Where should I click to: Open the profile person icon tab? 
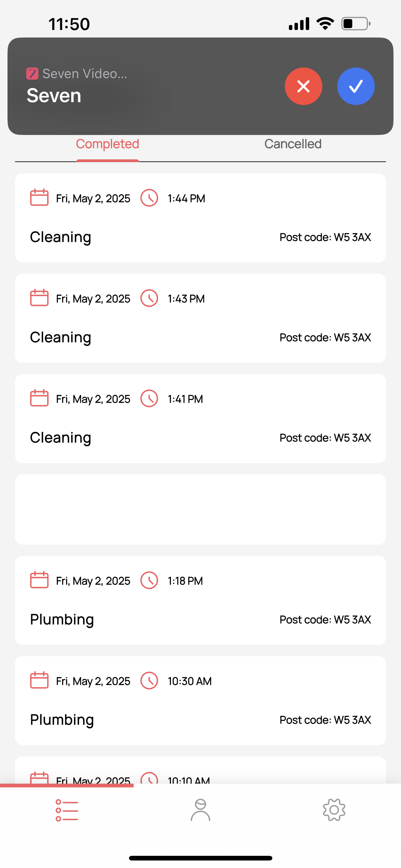click(200, 810)
